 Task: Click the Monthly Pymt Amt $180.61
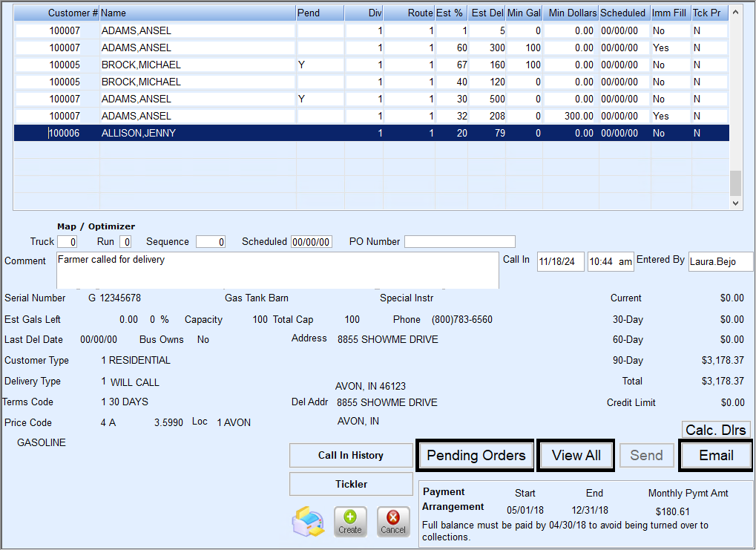click(x=673, y=511)
